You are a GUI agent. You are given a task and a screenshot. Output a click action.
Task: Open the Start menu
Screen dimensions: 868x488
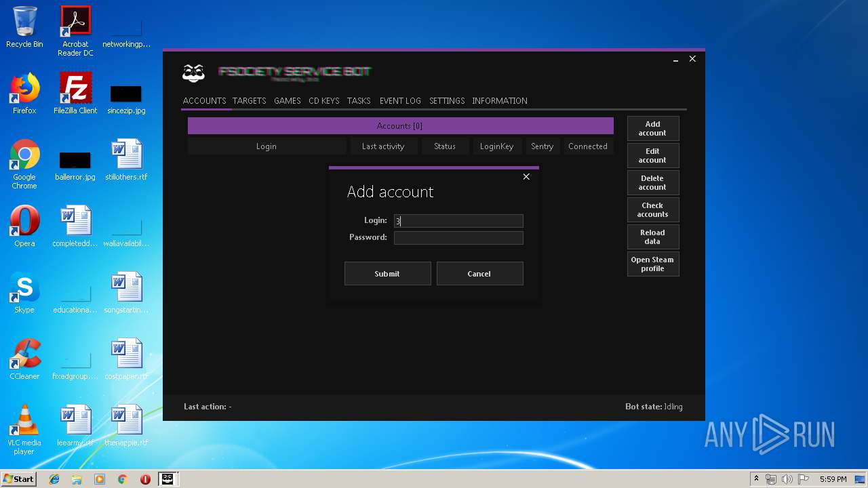click(x=19, y=479)
